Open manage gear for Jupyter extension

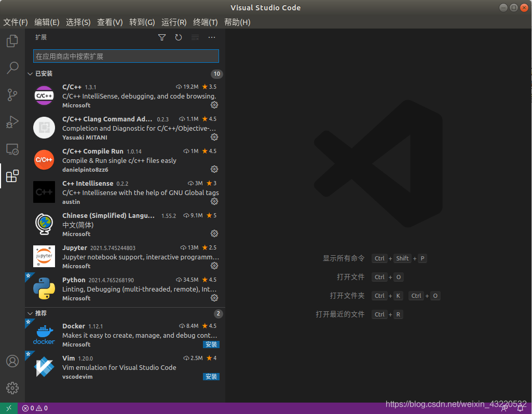(214, 266)
